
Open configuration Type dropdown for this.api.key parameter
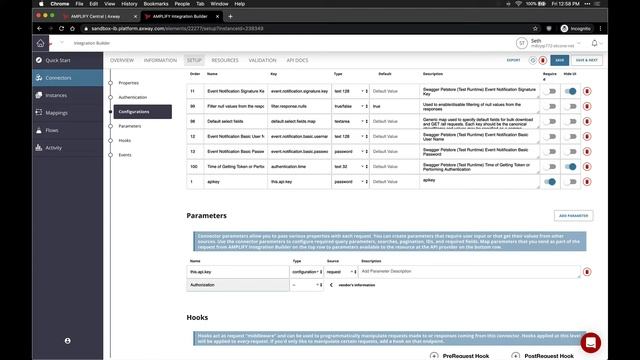click(307, 272)
